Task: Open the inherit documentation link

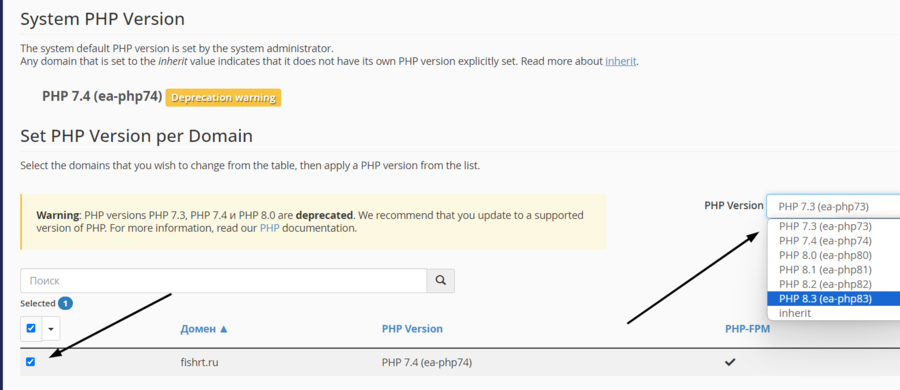Action: tap(620, 61)
